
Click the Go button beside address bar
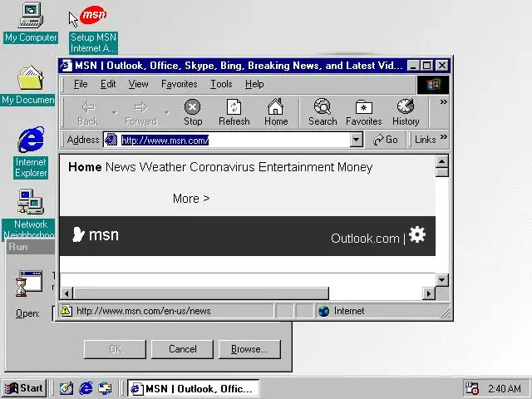click(386, 140)
